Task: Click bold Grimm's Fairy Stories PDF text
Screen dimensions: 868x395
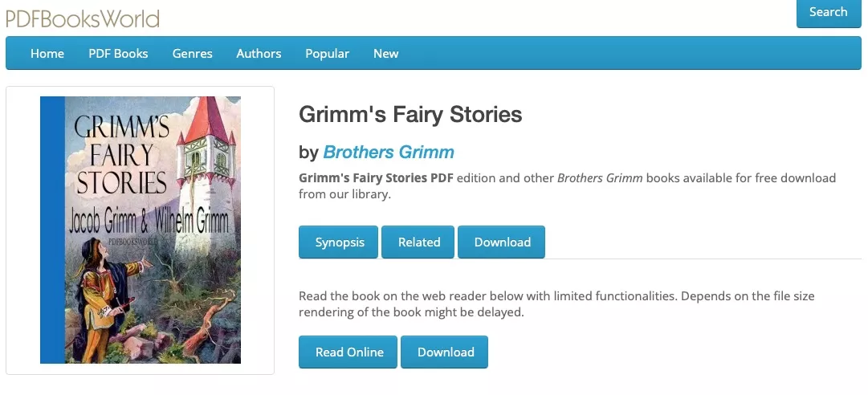Action: [x=377, y=178]
